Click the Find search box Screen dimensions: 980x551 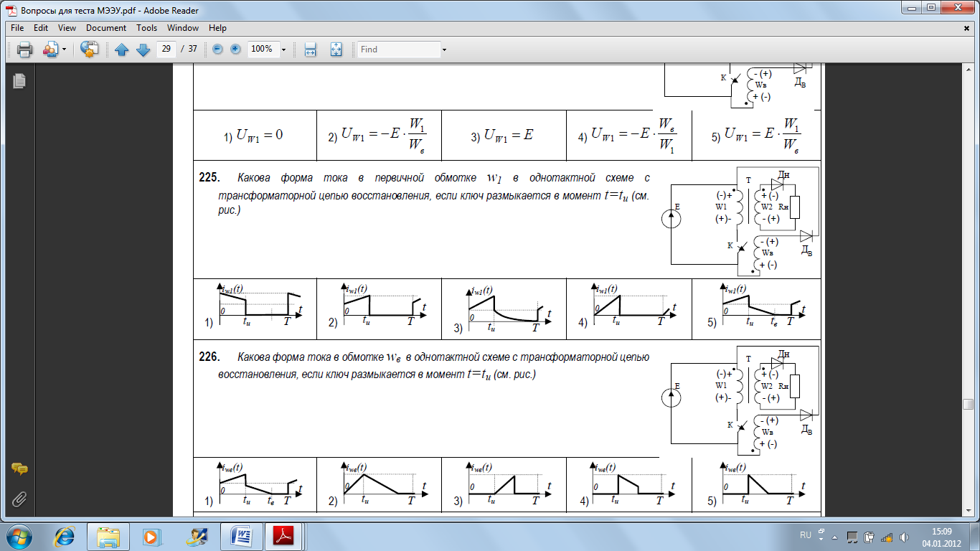399,49
